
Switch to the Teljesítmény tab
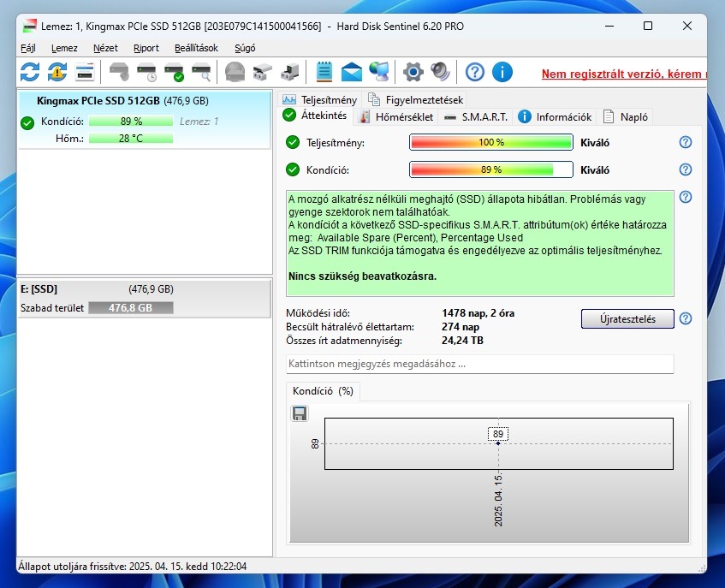[x=320, y=100]
